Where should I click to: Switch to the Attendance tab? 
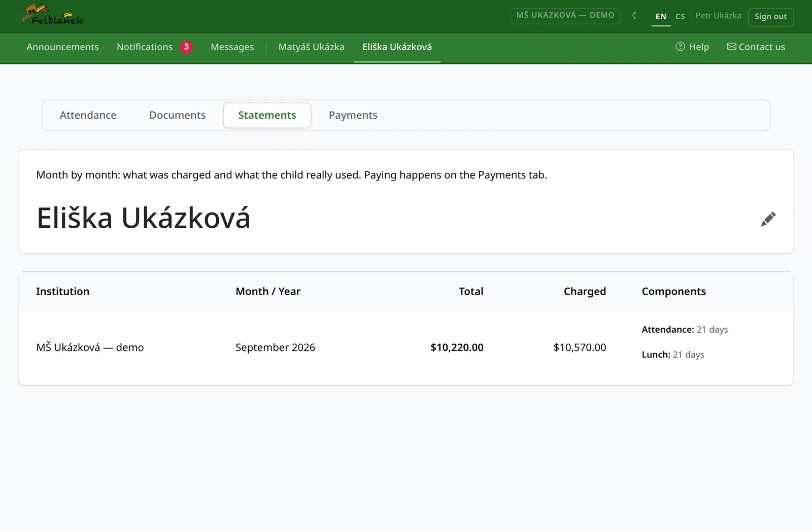88,115
